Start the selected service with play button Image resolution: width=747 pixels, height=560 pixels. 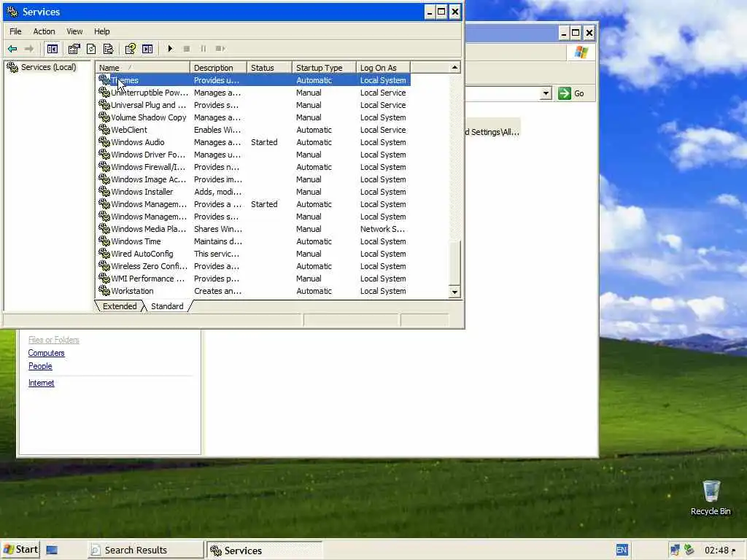click(x=170, y=49)
